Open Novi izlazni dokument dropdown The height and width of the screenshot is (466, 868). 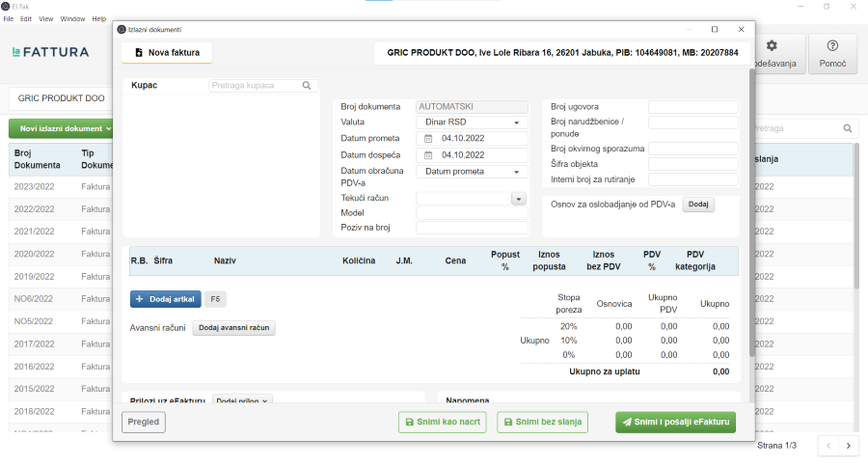(63, 128)
